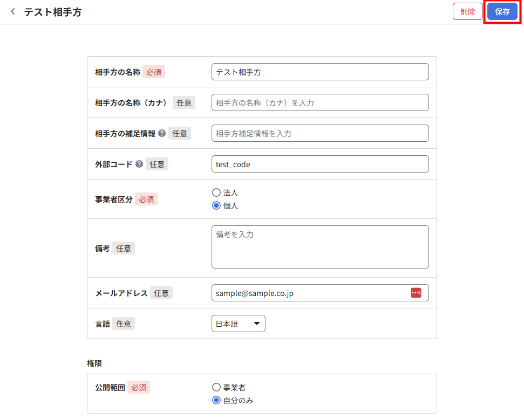Click the help icon beside 相手方の補足情報
The width and height of the screenshot is (524, 420).
(x=162, y=133)
